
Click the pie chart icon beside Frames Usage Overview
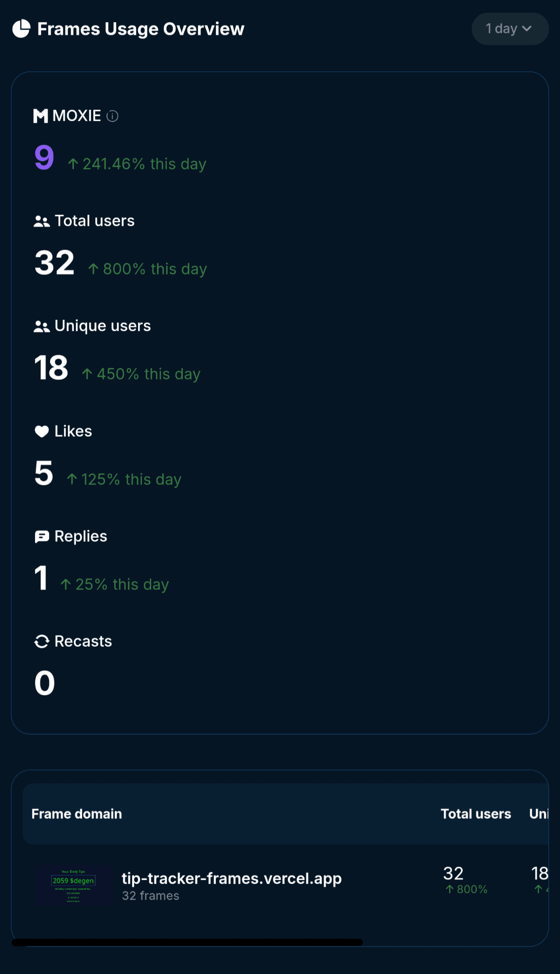pos(21,29)
